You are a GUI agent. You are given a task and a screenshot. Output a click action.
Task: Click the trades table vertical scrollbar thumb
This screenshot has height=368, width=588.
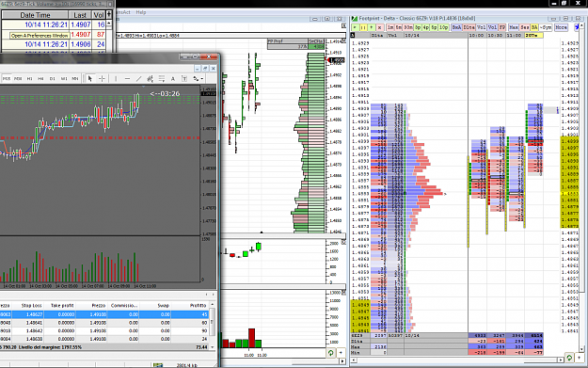(x=212, y=321)
